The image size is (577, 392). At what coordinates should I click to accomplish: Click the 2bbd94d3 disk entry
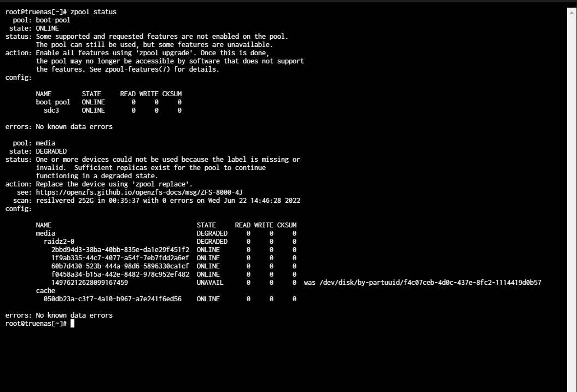click(120, 250)
